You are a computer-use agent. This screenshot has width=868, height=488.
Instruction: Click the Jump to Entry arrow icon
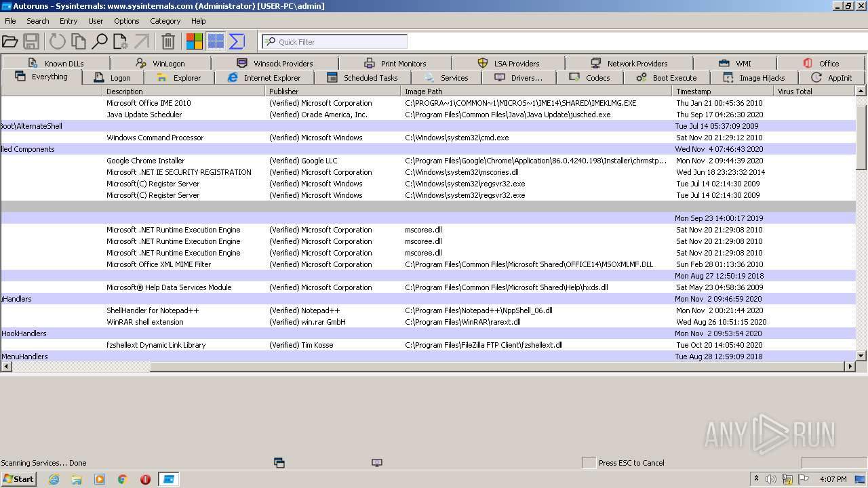[142, 42]
